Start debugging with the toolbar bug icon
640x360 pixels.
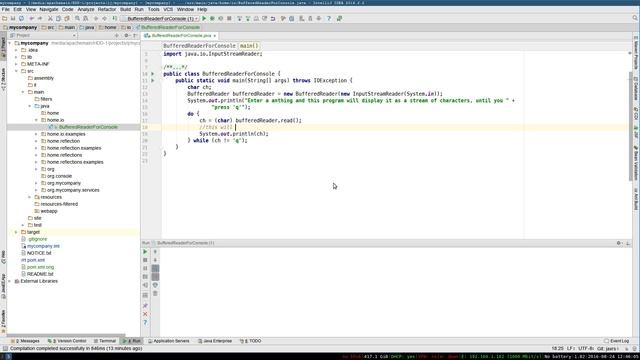tap(212, 18)
